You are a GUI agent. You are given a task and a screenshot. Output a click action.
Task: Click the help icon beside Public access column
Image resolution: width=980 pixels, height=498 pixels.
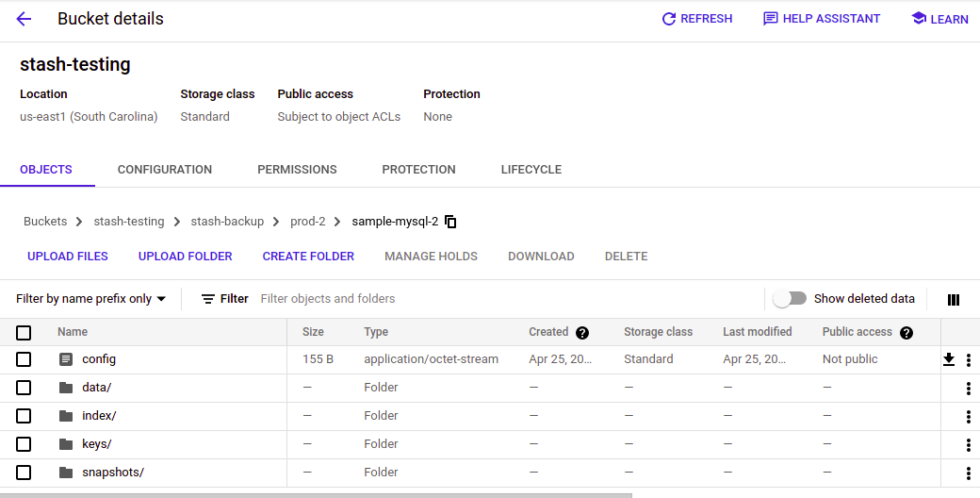point(906,333)
